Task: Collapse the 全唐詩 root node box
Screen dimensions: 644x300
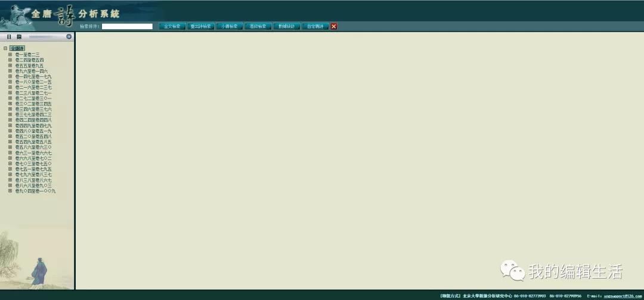Action: [5, 48]
